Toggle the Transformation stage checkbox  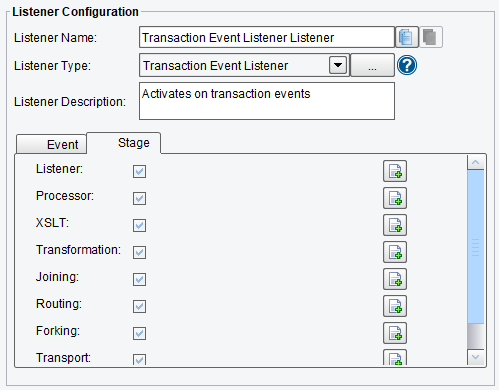coord(139,253)
